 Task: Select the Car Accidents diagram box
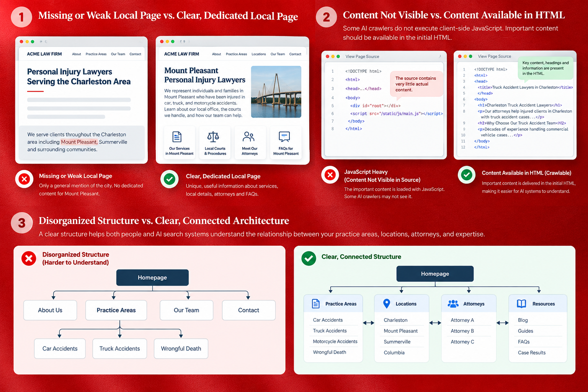click(x=60, y=348)
